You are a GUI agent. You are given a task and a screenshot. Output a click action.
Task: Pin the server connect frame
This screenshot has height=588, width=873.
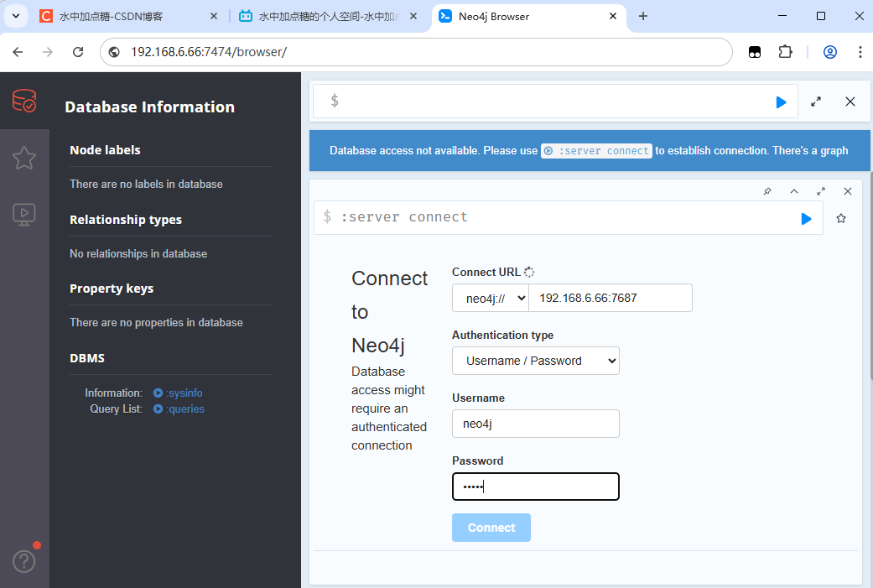767,191
